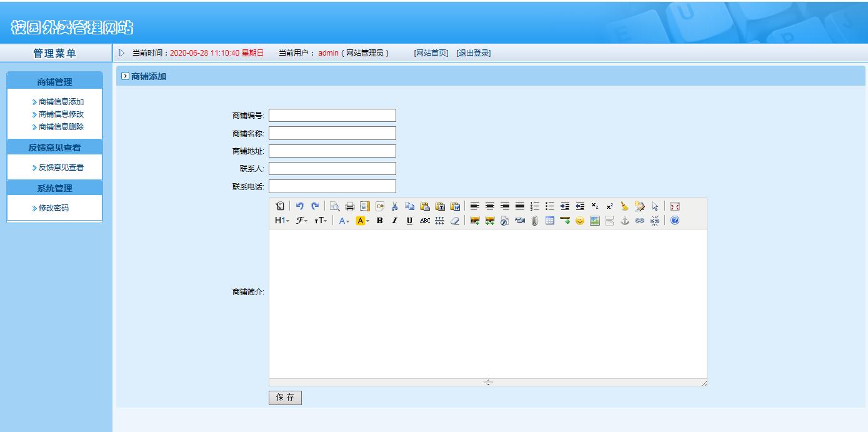Click the 保存 button

pyautogui.click(x=285, y=398)
